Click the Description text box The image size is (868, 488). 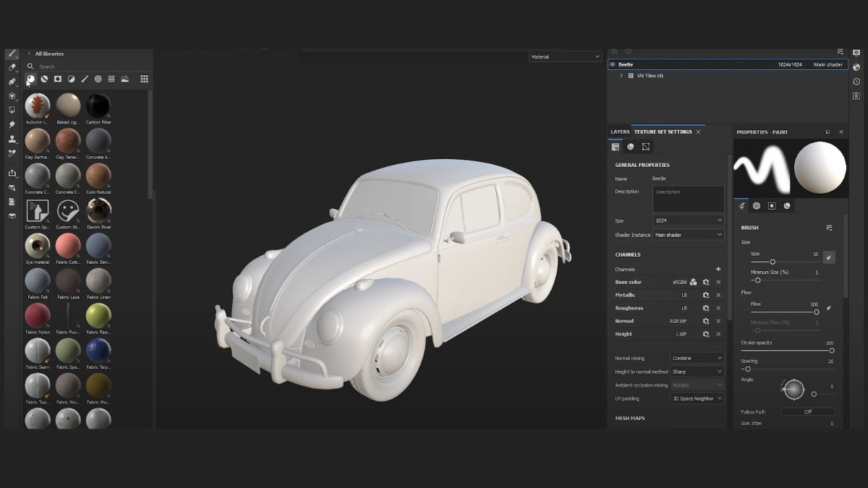click(x=688, y=199)
